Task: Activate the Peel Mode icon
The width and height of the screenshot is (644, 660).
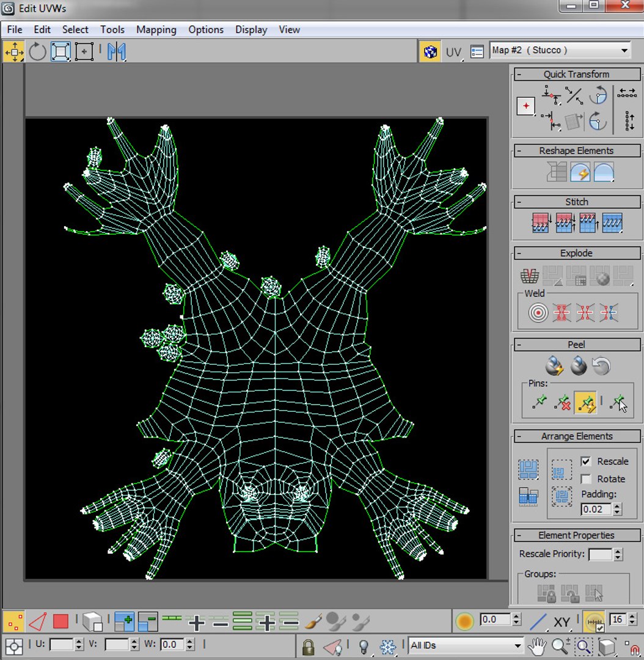Action: 579,365
